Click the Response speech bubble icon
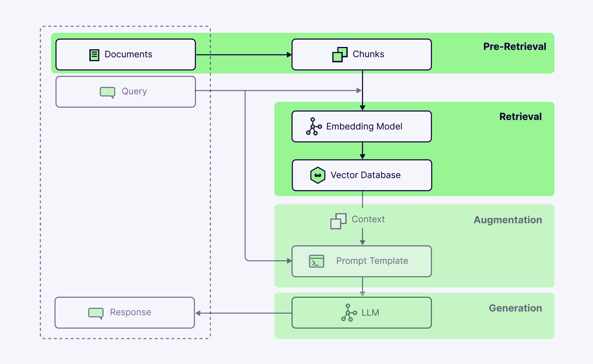Screen dimensions: 593x364 (96, 313)
